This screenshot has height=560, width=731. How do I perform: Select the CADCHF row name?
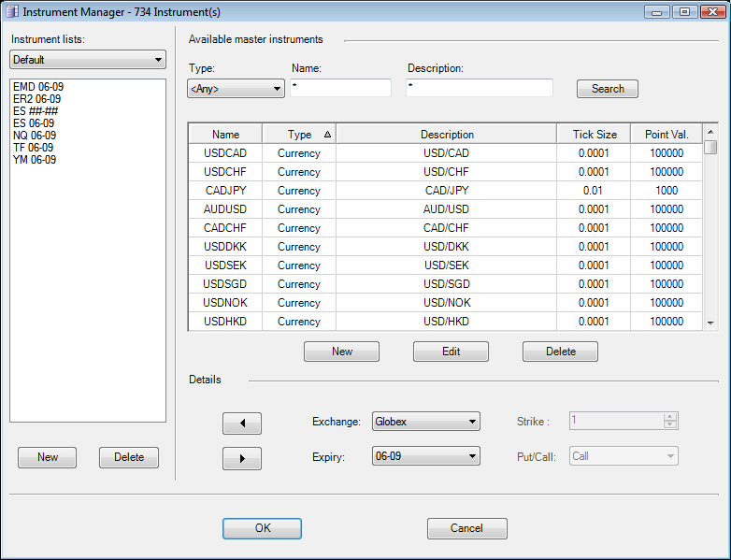225,227
